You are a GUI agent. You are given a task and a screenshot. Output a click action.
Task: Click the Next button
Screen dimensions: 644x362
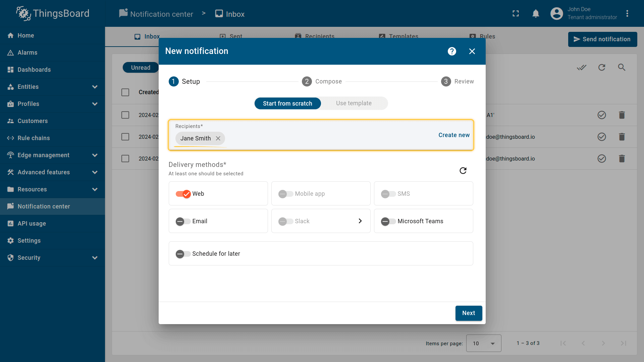468,313
